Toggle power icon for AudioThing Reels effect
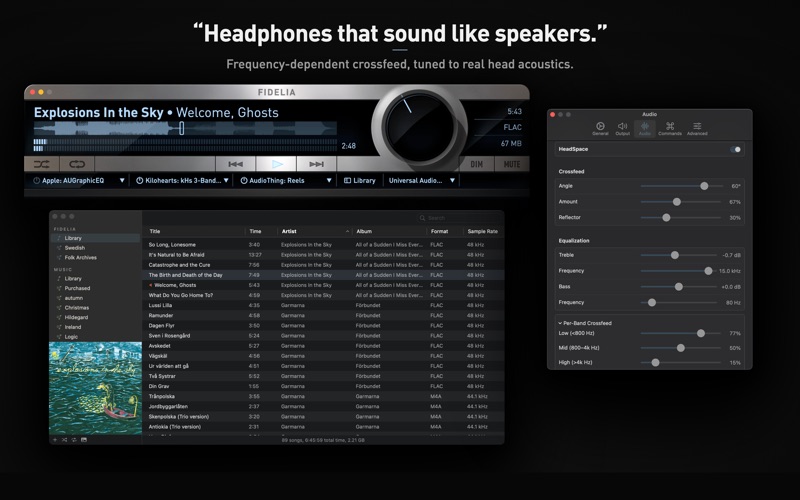The width and height of the screenshot is (800, 500). pos(244,181)
